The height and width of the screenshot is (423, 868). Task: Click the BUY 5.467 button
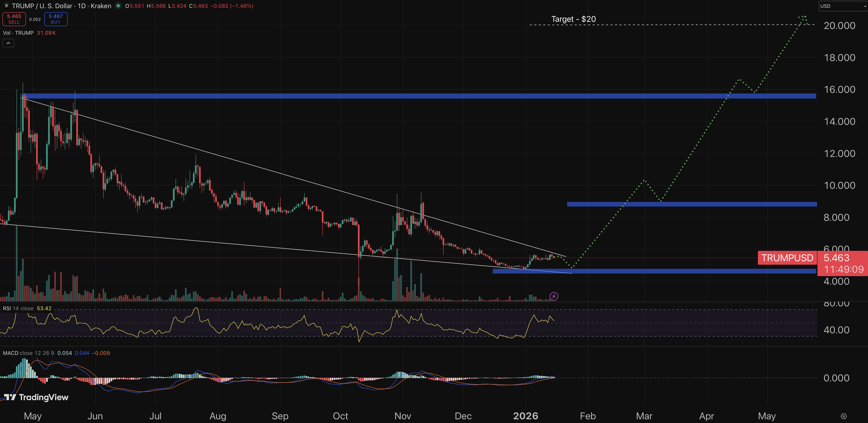pos(55,19)
